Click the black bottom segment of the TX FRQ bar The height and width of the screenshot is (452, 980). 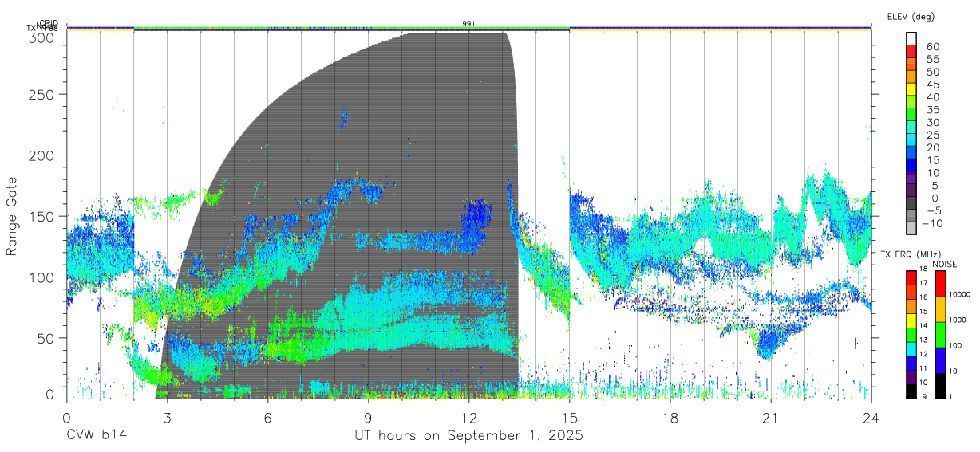click(911, 391)
